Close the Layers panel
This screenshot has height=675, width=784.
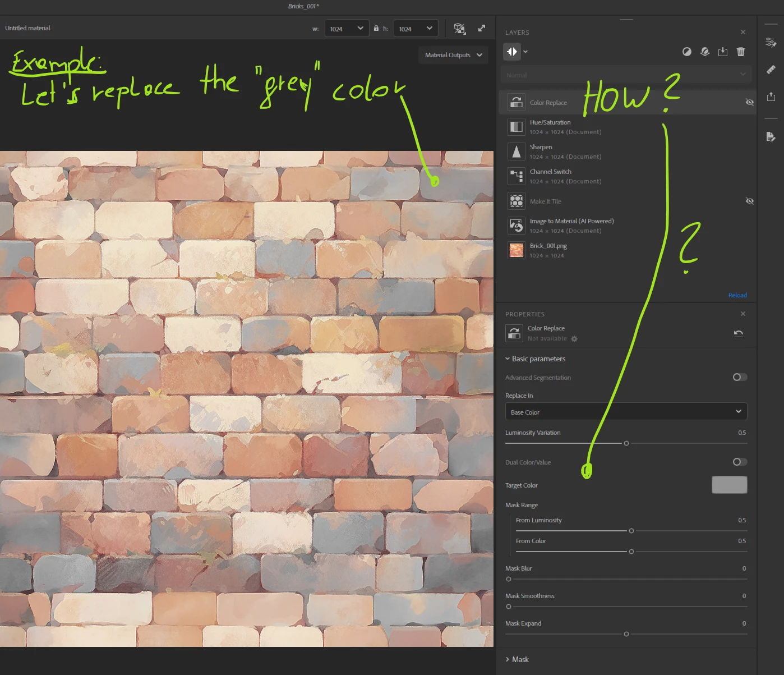click(x=743, y=32)
